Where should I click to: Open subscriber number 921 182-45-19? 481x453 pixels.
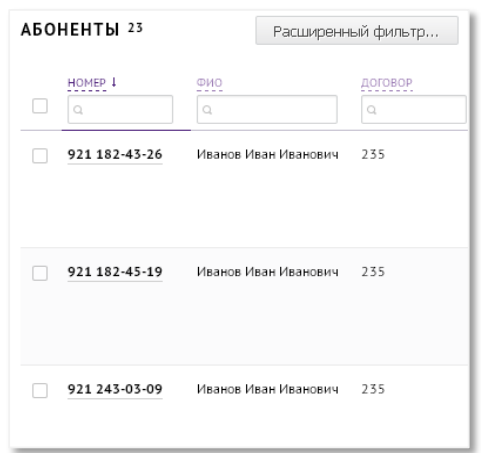pos(115,272)
